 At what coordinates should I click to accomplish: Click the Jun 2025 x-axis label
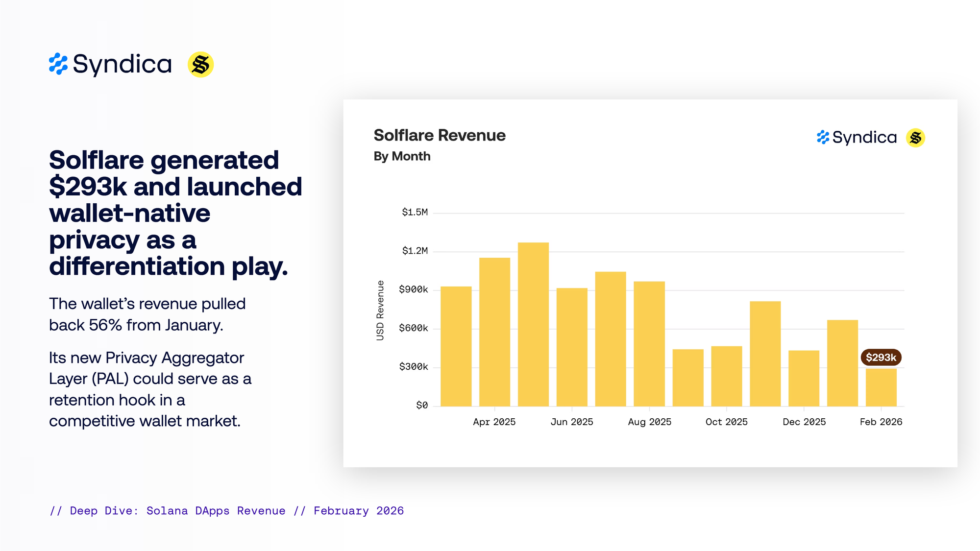(571, 422)
